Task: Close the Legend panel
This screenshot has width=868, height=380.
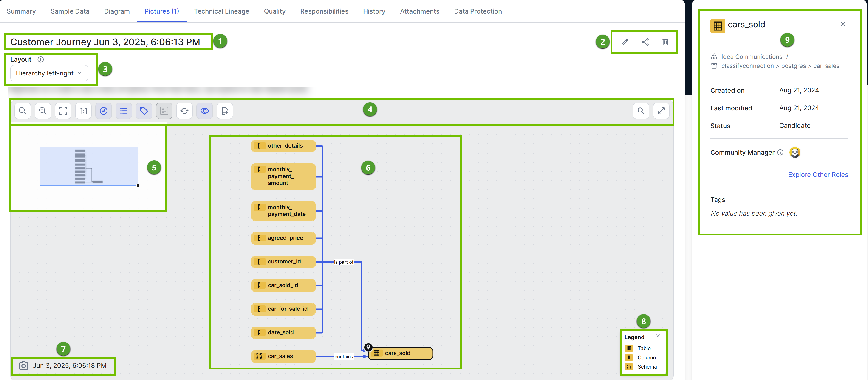Action: pyautogui.click(x=658, y=335)
